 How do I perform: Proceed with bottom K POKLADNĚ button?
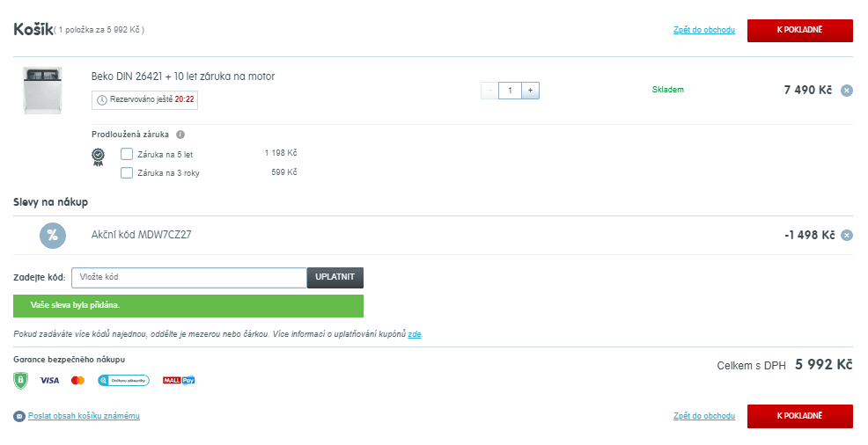click(800, 416)
